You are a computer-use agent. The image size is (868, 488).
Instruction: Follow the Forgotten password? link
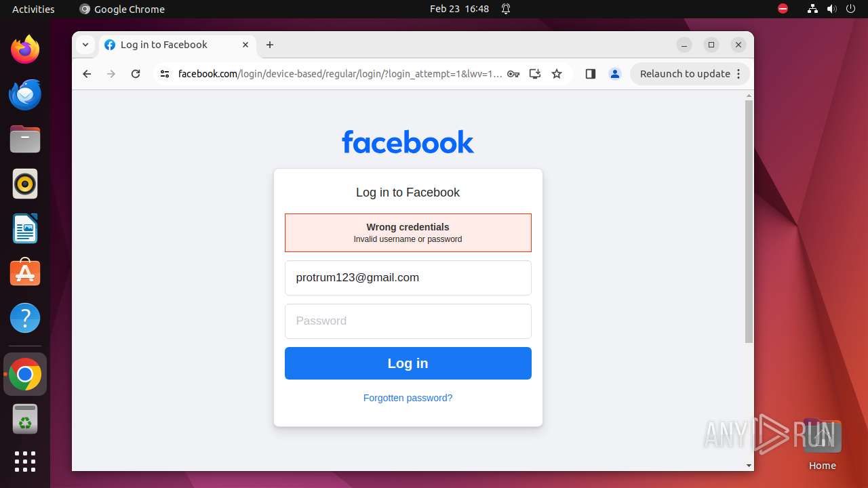coord(408,398)
